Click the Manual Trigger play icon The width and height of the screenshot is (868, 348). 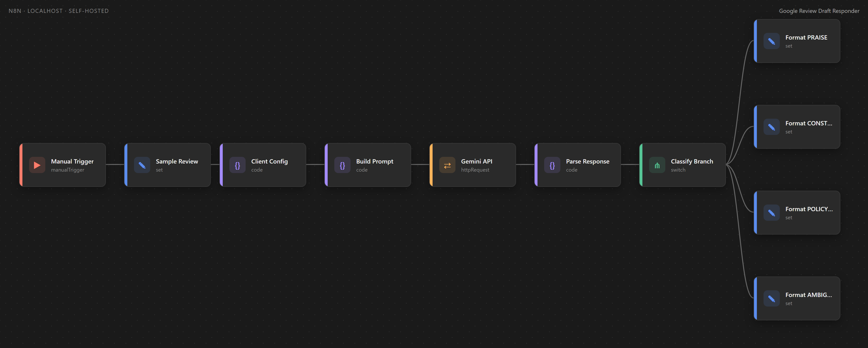pos(37,165)
